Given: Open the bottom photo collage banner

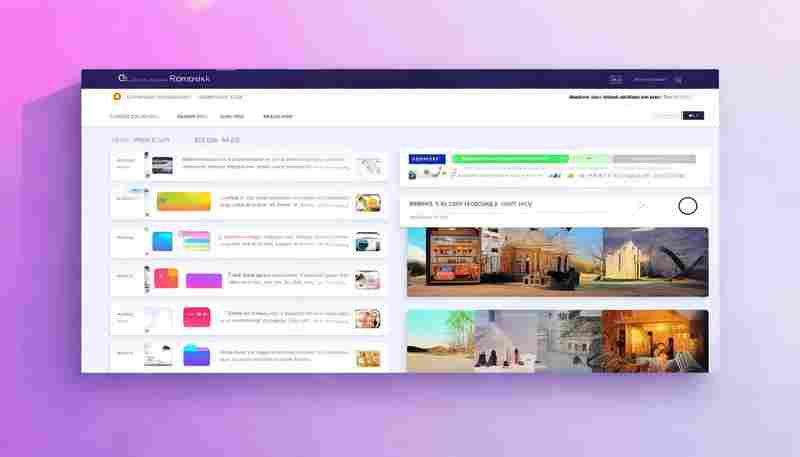Looking at the screenshot, I should click(x=558, y=341).
